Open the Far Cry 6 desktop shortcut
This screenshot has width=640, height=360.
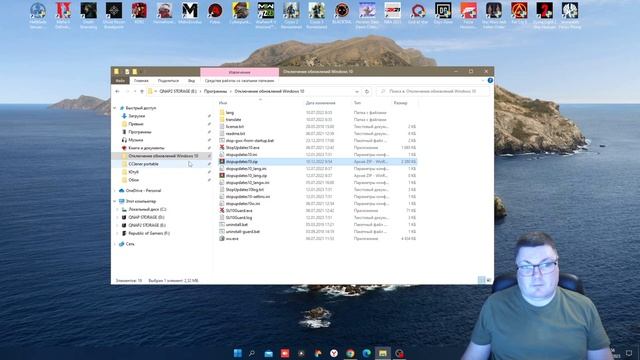pos(519,11)
